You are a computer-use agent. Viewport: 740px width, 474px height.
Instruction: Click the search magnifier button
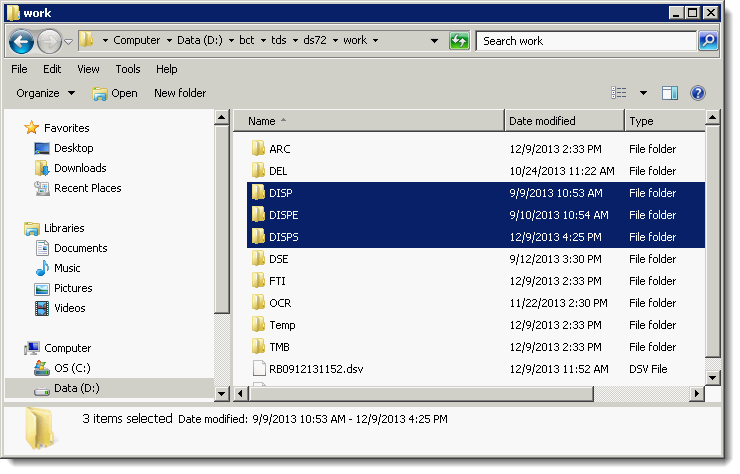(708, 41)
